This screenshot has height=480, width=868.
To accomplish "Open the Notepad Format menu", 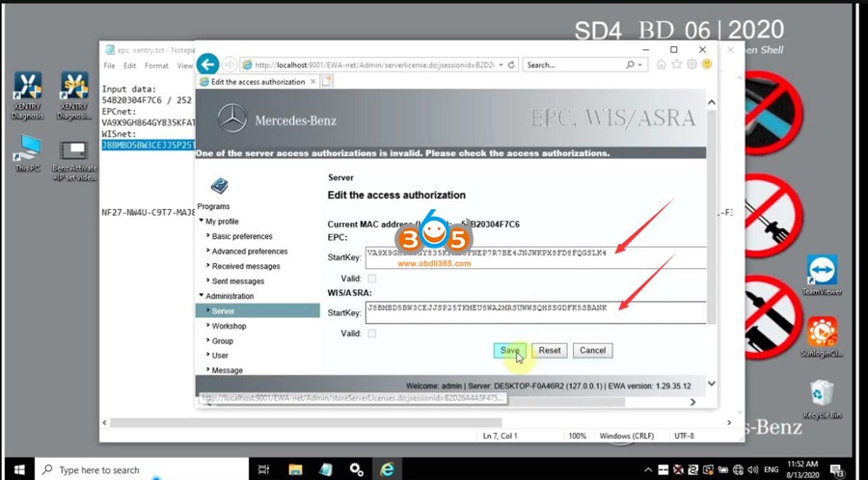I will pos(156,66).
